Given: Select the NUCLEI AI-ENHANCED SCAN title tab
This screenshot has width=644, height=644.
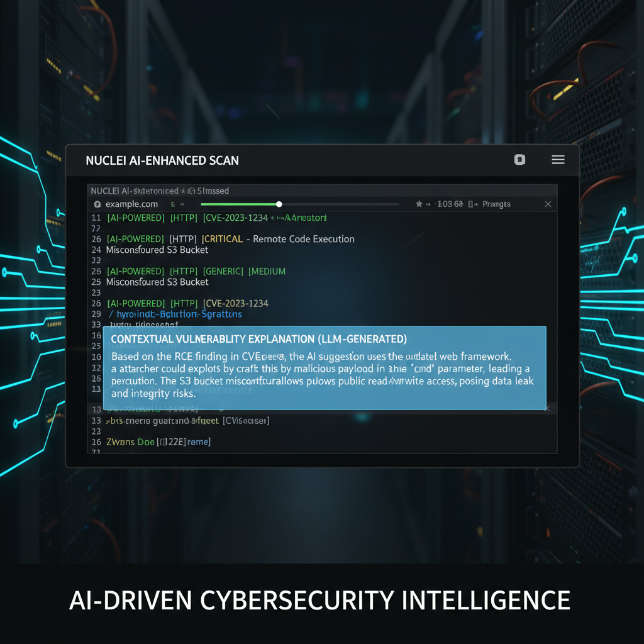Looking at the screenshot, I should [x=162, y=160].
